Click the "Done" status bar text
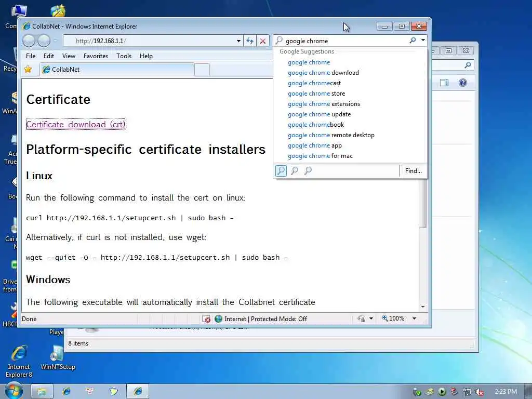The height and width of the screenshot is (399, 532). coord(29,319)
